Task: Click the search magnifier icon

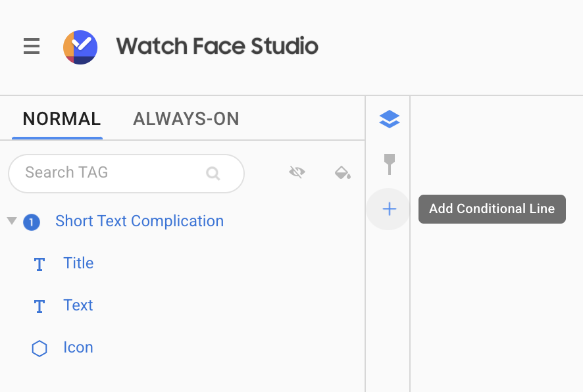Action: 213,173
